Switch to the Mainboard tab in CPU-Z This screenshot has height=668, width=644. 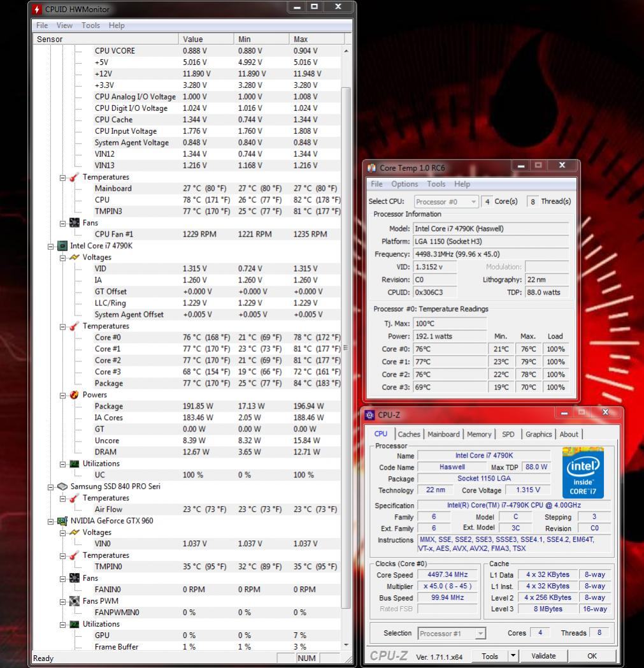[x=443, y=434]
